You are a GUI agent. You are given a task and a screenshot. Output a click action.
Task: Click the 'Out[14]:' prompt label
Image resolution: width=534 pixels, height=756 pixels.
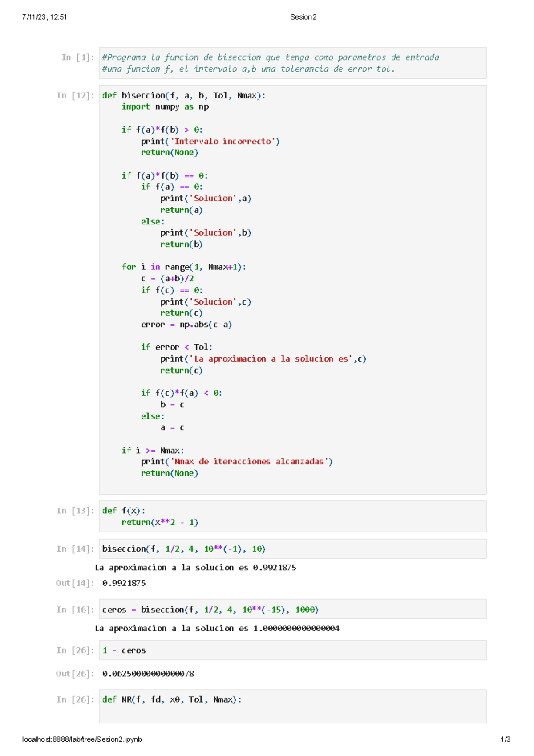tap(75, 583)
